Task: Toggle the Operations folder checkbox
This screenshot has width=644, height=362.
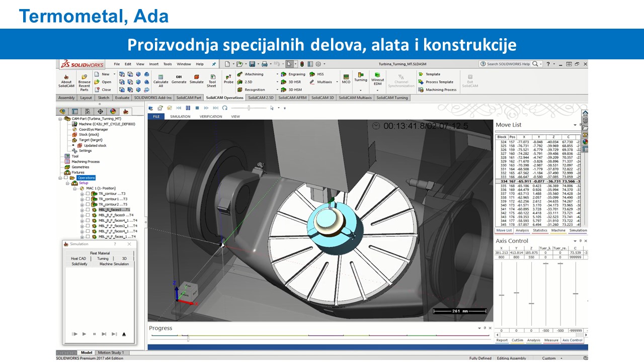Action: 65,177
